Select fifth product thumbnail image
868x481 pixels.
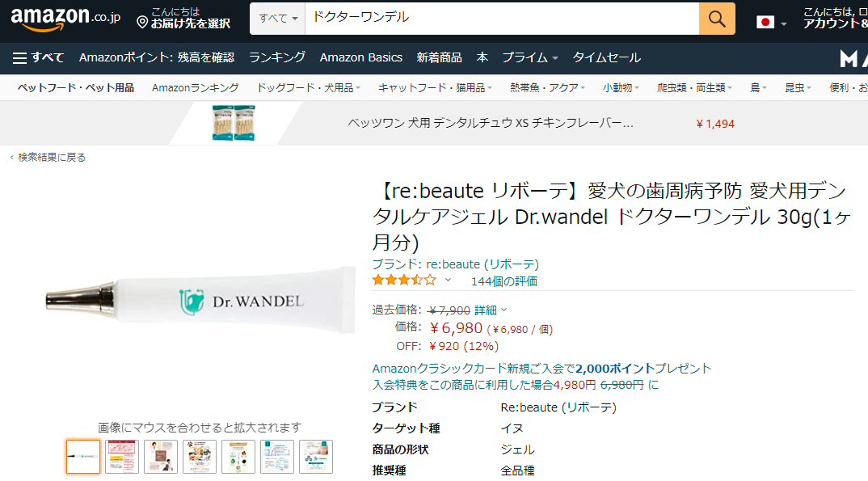pos(238,457)
